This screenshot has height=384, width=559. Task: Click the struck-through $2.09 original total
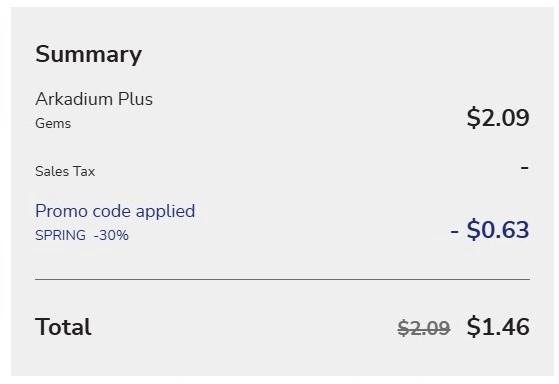pyautogui.click(x=424, y=328)
